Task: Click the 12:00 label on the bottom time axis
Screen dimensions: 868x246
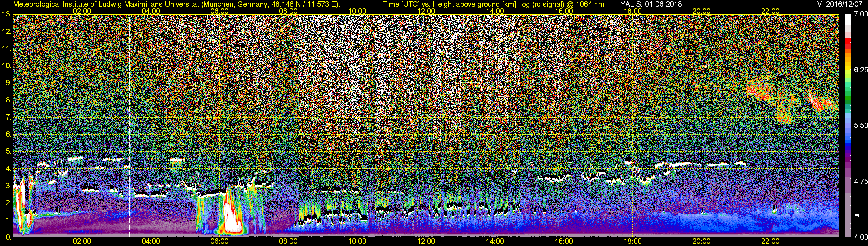Action: [x=426, y=241]
